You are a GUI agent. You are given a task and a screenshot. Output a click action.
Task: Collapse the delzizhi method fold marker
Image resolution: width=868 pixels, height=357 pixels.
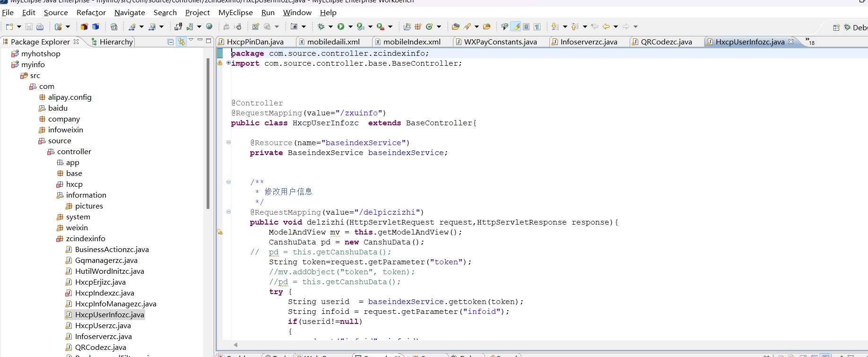coord(228,212)
